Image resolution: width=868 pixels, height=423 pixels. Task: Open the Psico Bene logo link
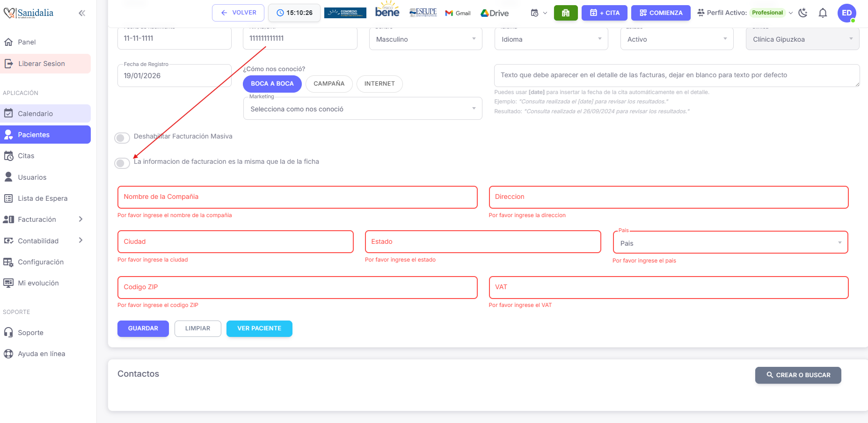[387, 10]
